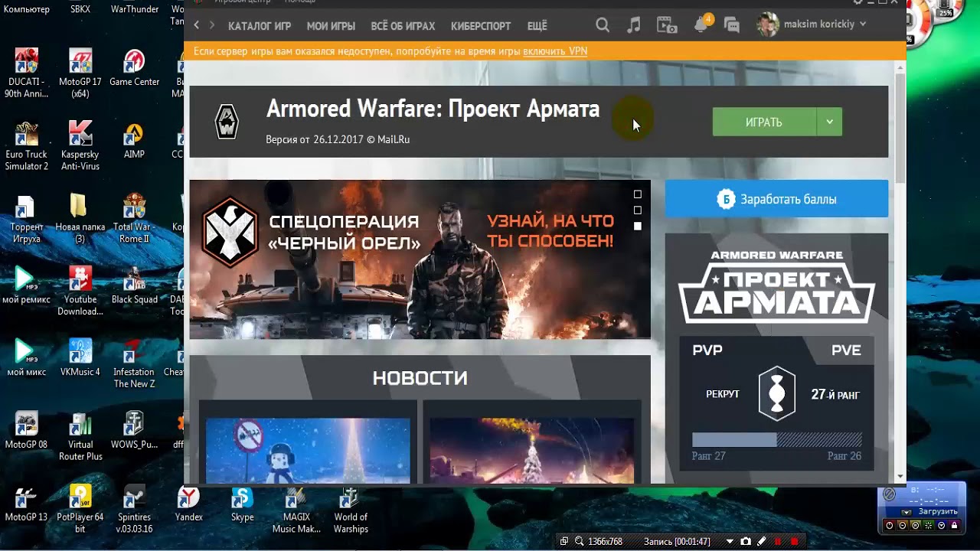Click the PVE label in rank panel
The height and width of the screenshot is (551, 980).
tap(846, 350)
